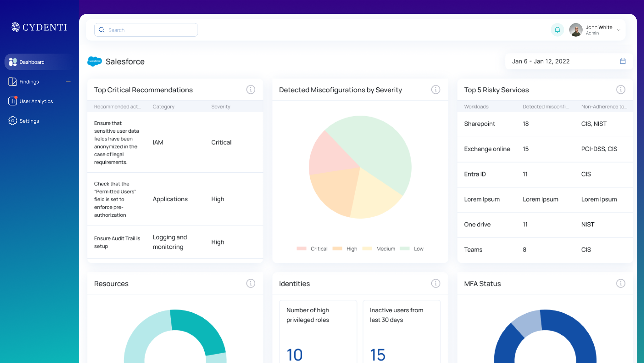
Task: Click Detected misconfi... column header
Action: click(x=545, y=106)
